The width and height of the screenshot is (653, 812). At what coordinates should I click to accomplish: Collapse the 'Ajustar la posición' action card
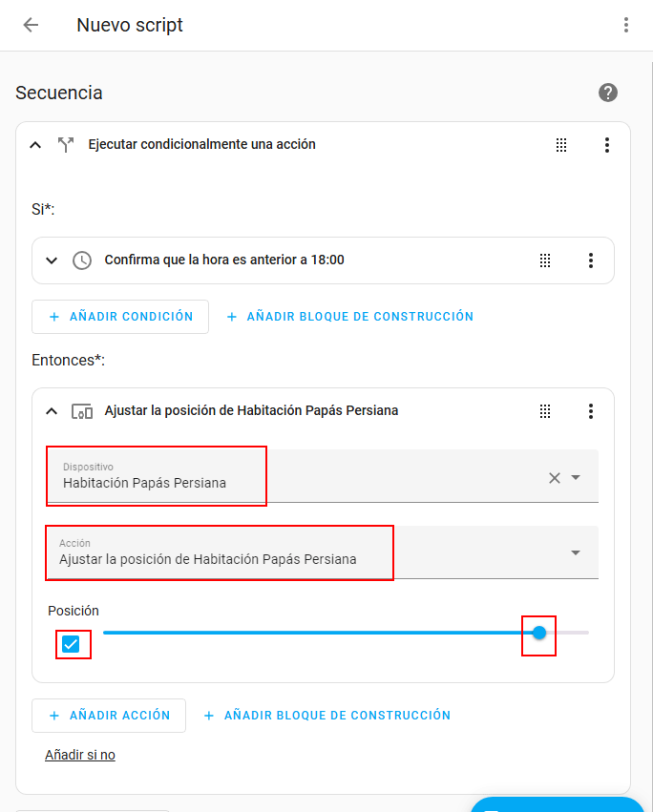(x=52, y=411)
